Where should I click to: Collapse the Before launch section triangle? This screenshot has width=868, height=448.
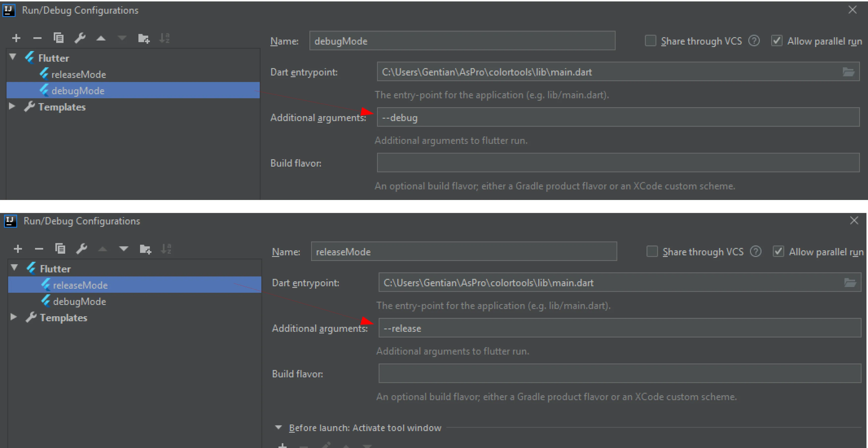point(278,427)
